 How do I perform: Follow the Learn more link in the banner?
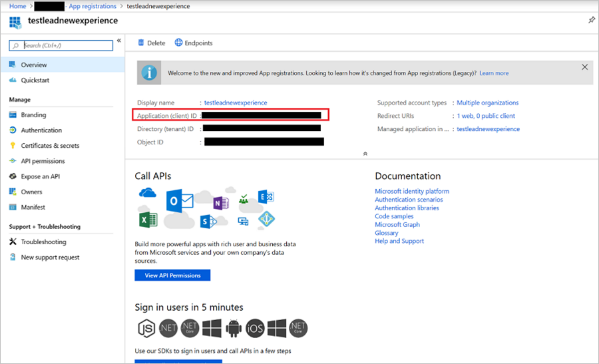point(494,73)
